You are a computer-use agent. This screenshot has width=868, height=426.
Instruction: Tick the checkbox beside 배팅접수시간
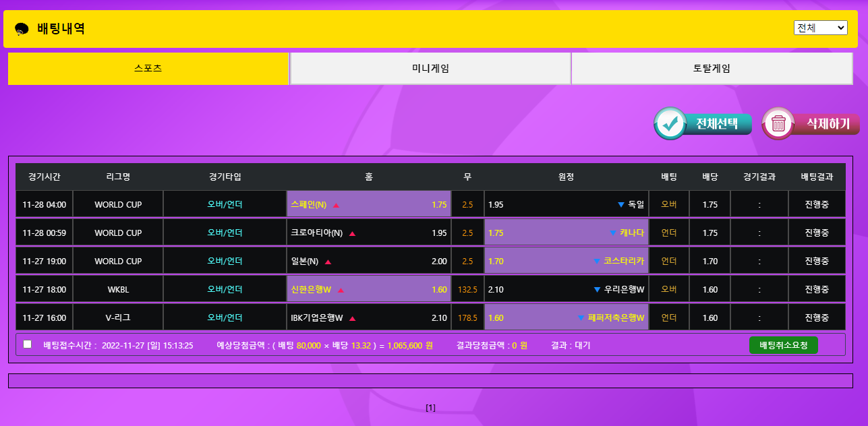(28, 344)
